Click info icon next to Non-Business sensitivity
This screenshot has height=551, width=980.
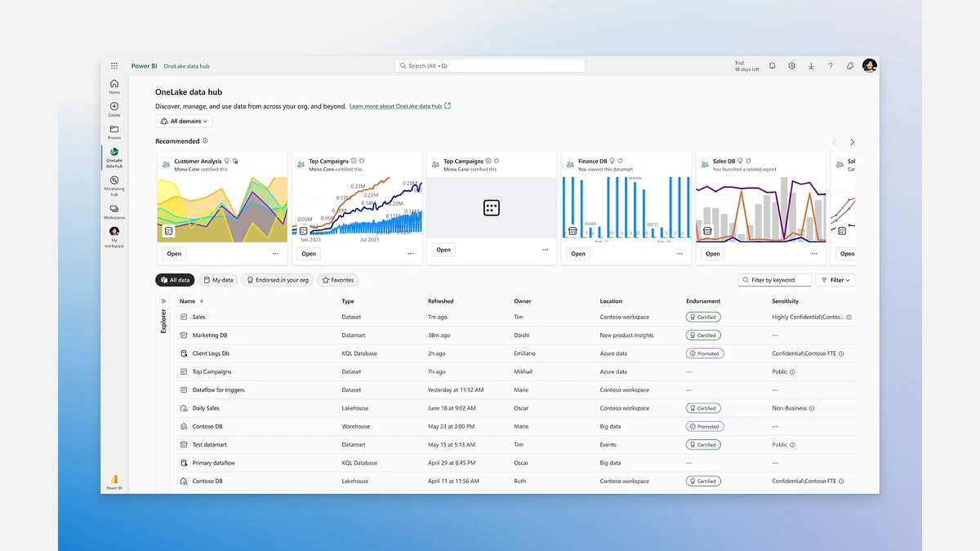812,408
